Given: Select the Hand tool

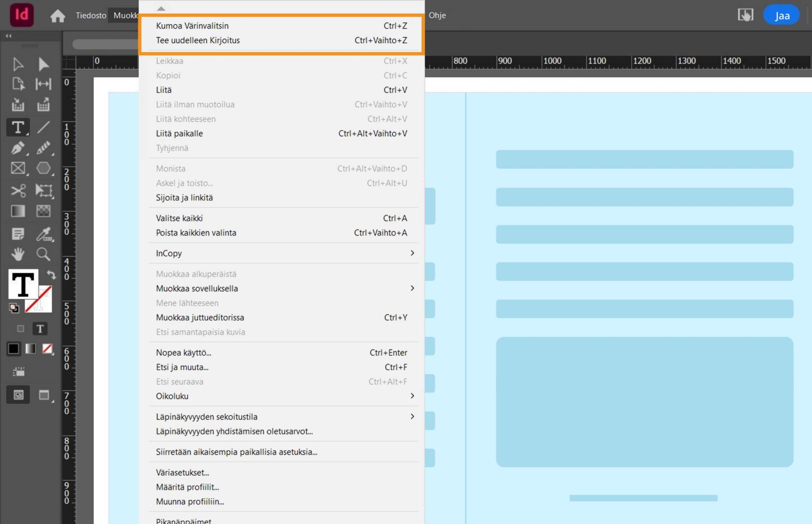Looking at the screenshot, I should 18,254.
